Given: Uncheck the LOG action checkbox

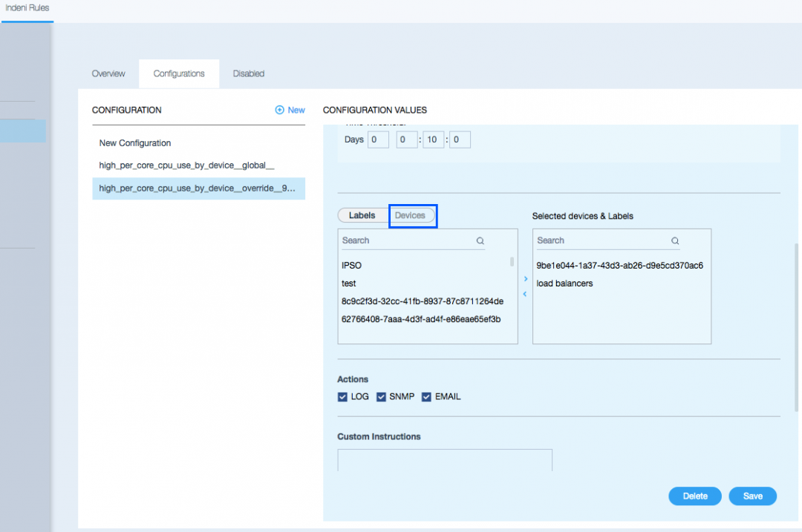Looking at the screenshot, I should (x=342, y=397).
